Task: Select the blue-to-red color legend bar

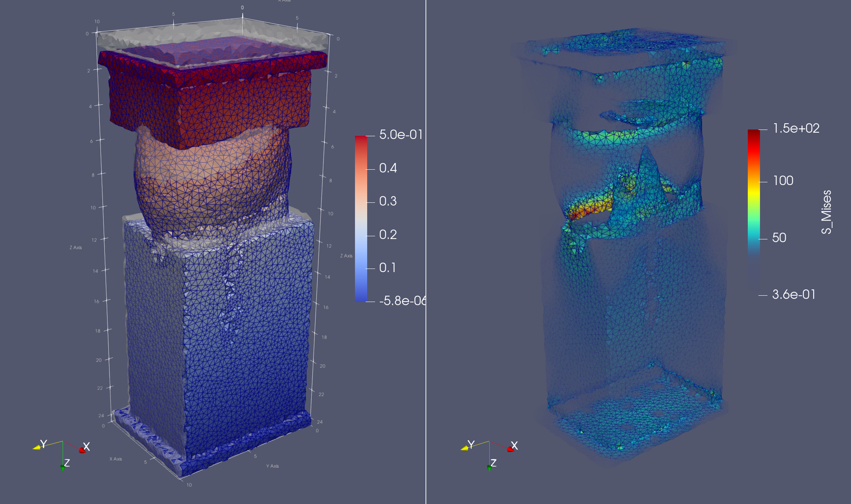Action: pyautogui.click(x=361, y=219)
